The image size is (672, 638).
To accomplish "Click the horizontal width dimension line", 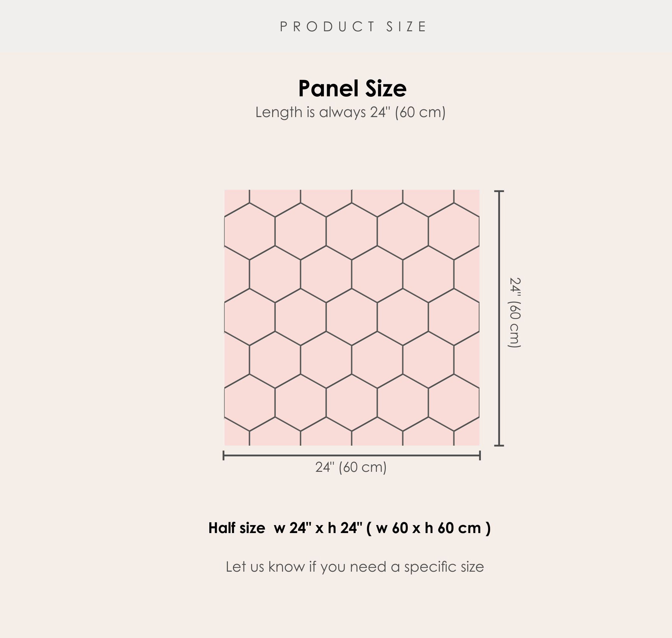I will (352, 456).
